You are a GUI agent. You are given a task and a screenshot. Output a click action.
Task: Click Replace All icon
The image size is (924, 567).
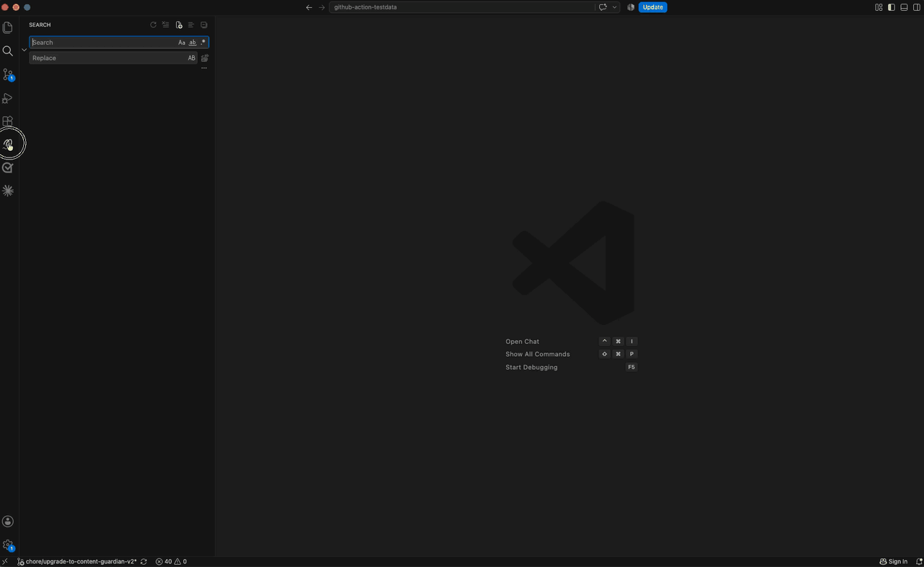click(205, 58)
